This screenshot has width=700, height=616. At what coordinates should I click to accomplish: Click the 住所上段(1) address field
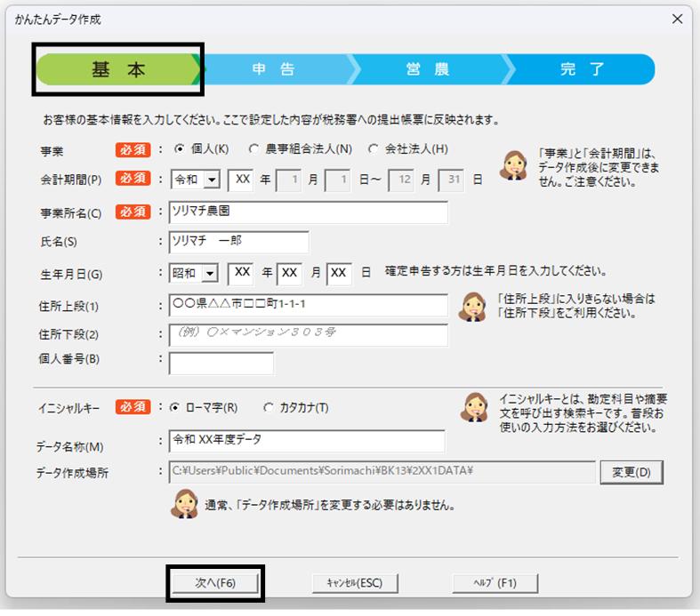309,305
